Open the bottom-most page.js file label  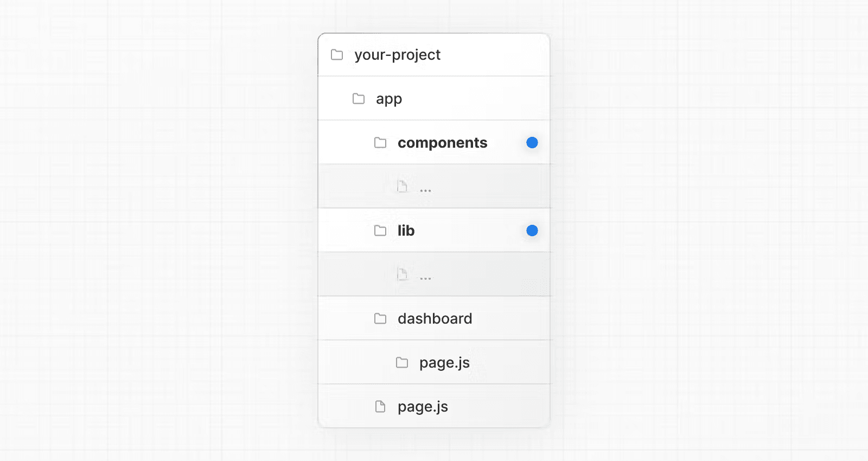click(x=423, y=407)
